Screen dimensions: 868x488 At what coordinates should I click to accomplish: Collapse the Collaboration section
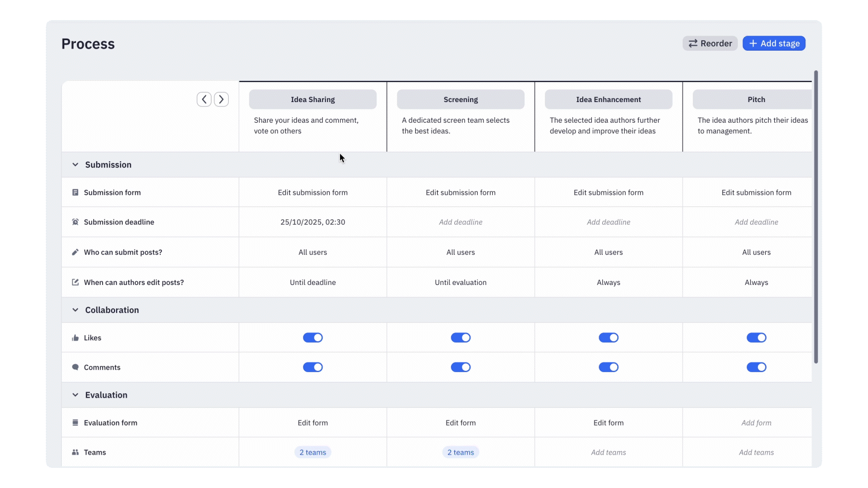[x=75, y=310]
